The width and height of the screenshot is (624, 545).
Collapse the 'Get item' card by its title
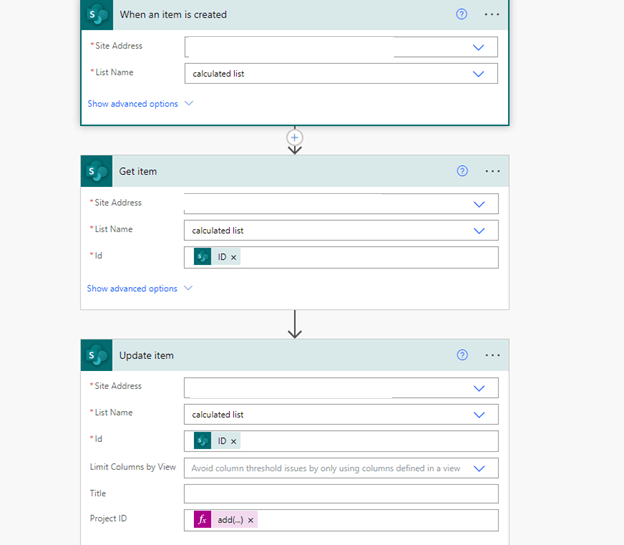tap(138, 171)
